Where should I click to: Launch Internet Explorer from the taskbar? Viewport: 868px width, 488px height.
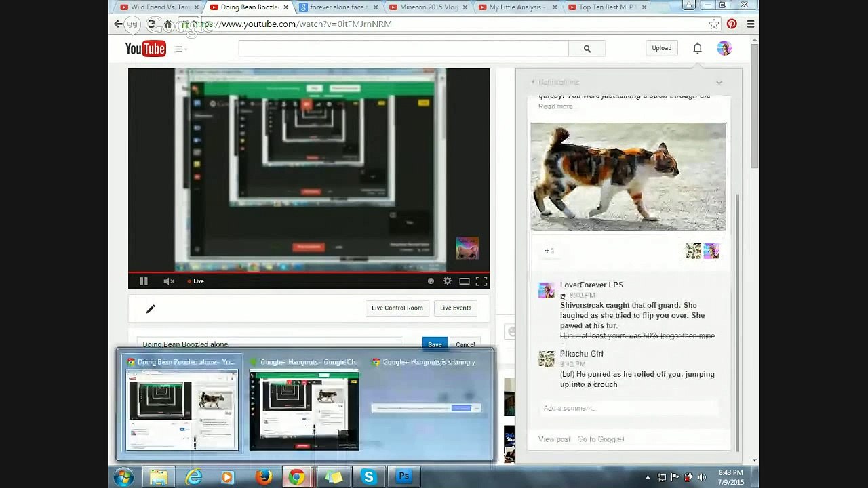[x=194, y=477]
